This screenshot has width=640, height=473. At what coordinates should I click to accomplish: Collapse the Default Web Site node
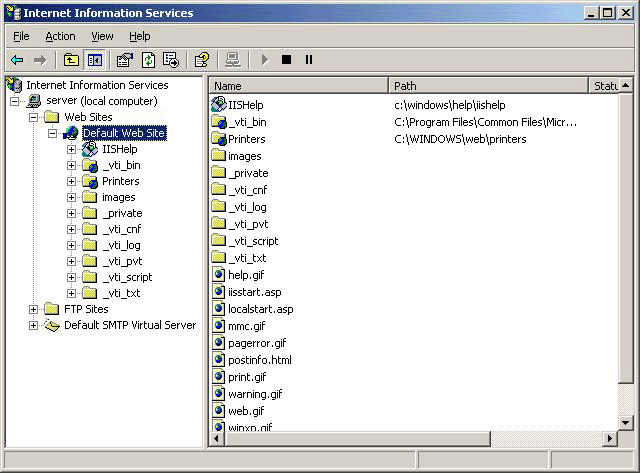[x=53, y=133]
